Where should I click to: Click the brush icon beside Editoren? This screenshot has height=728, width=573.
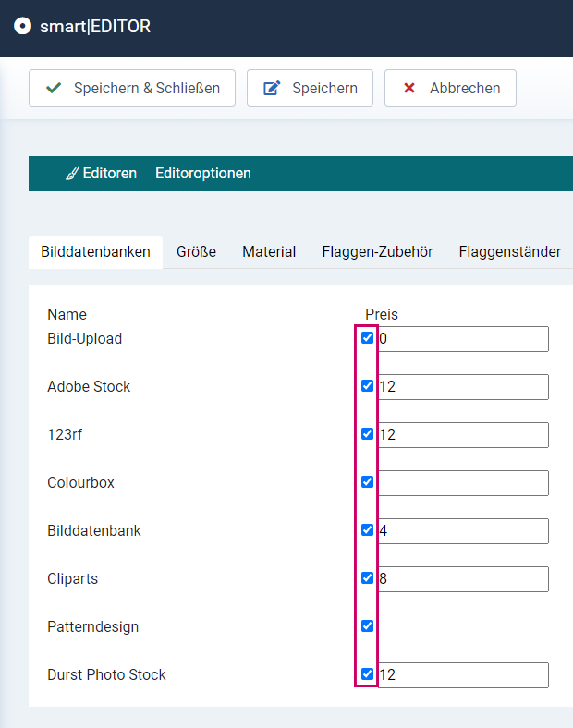pos(72,174)
